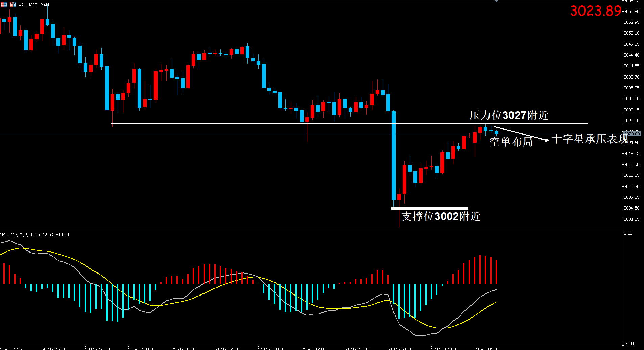Viewport: 644px width, 350px height.
Task: Click the 3018.75 price scale value
Action: (x=631, y=153)
